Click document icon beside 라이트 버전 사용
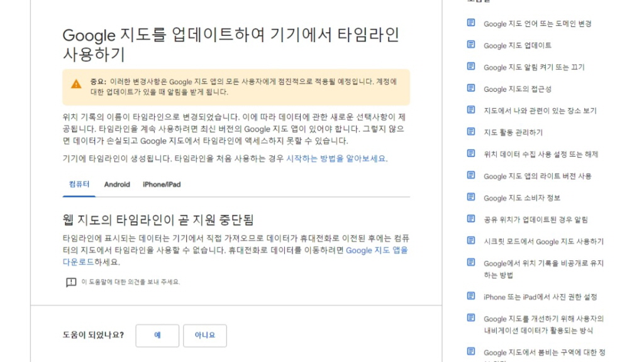Image resolution: width=644 pixels, height=362 pixels. coord(471,175)
